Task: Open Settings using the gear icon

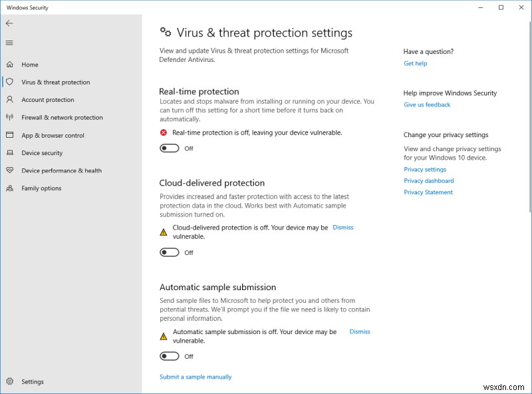Action: coord(9,381)
